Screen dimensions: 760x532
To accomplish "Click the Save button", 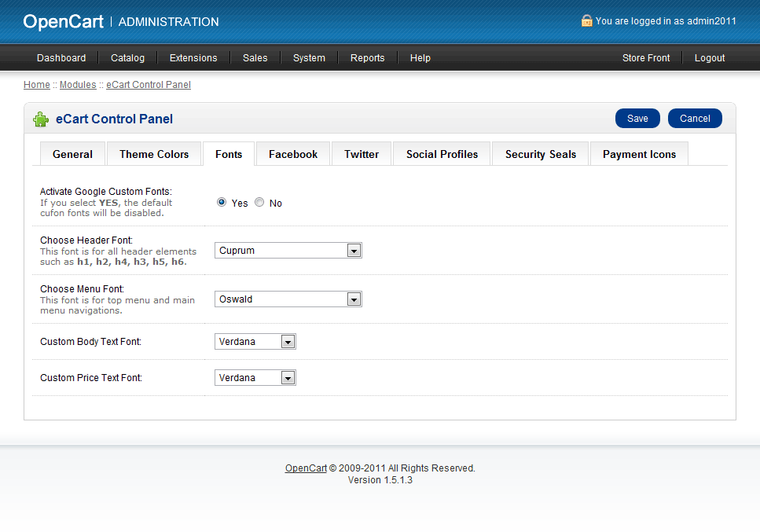I will 638,119.
